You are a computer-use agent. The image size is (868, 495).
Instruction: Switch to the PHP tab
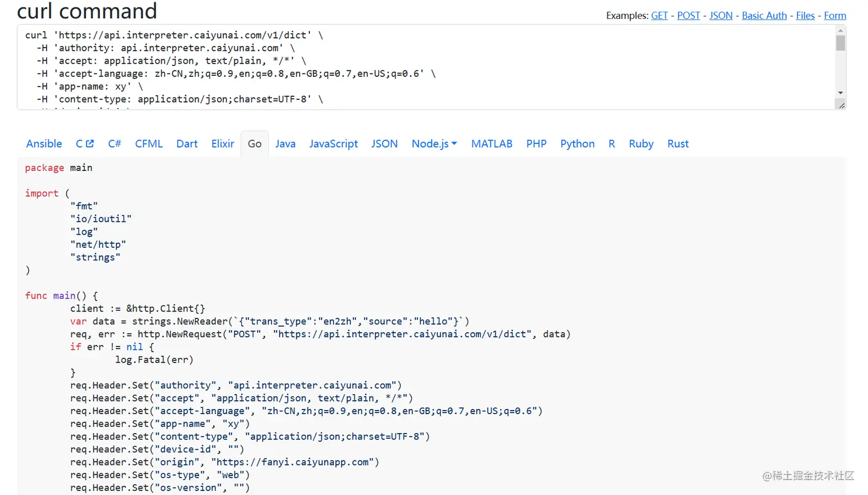pos(536,143)
